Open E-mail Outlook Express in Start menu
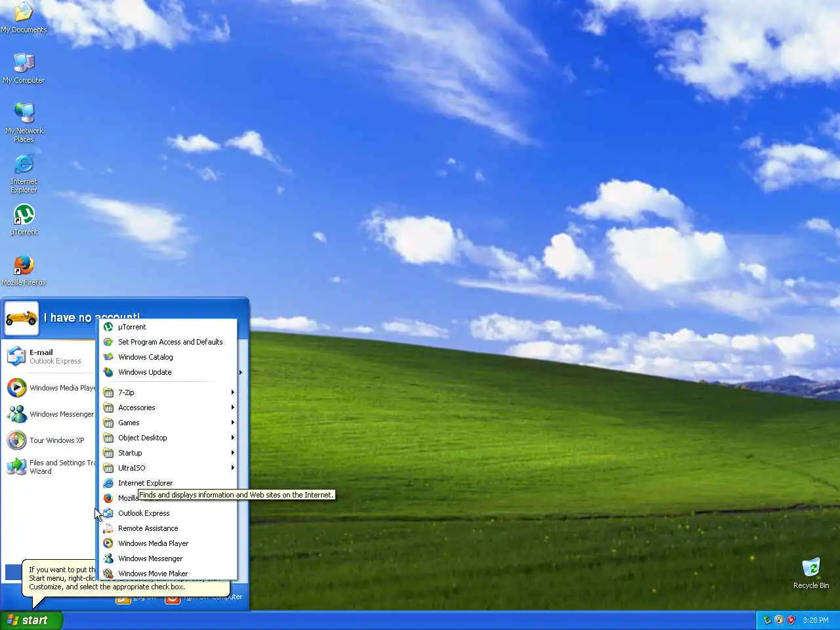840x630 pixels. [50, 356]
